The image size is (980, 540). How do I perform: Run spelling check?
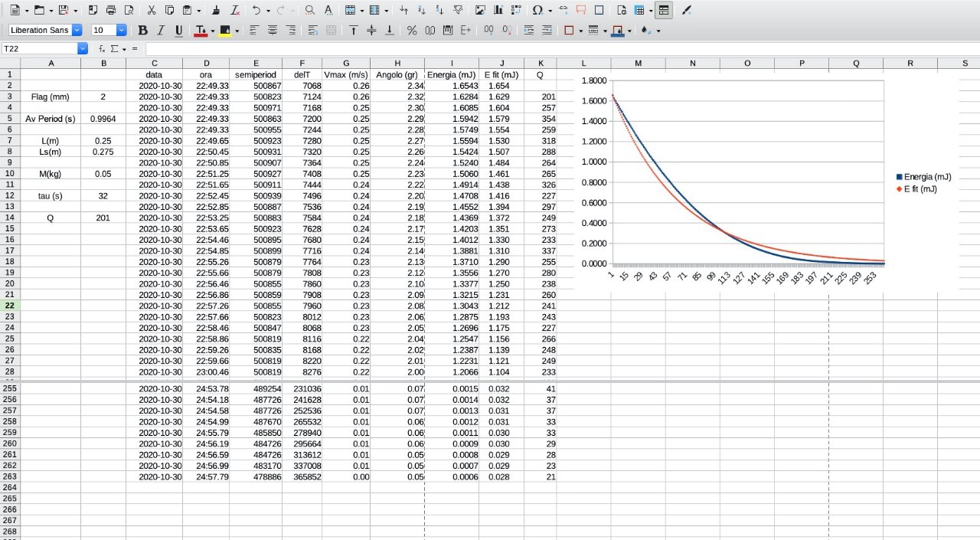click(328, 11)
